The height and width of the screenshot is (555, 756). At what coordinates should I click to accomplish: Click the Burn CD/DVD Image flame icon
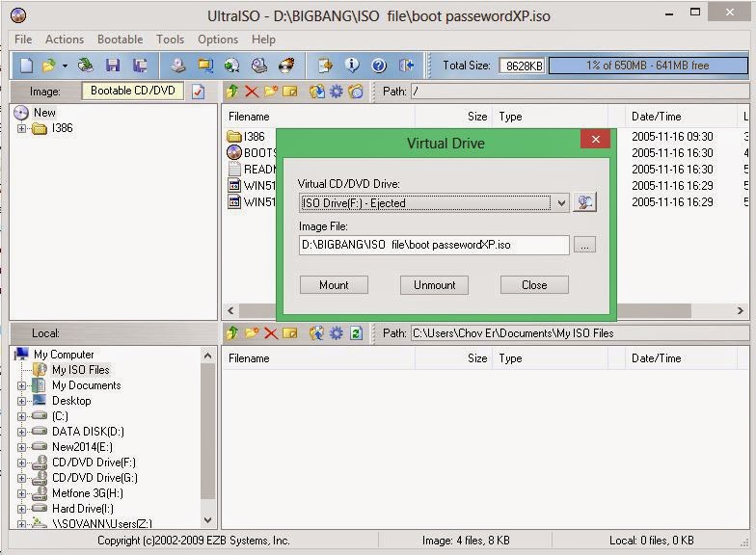(287, 66)
